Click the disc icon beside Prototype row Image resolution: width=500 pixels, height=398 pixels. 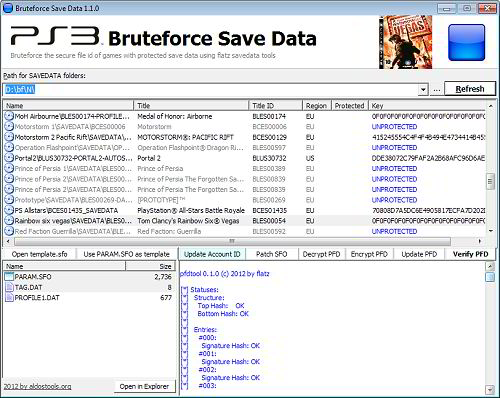click(x=9, y=200)
